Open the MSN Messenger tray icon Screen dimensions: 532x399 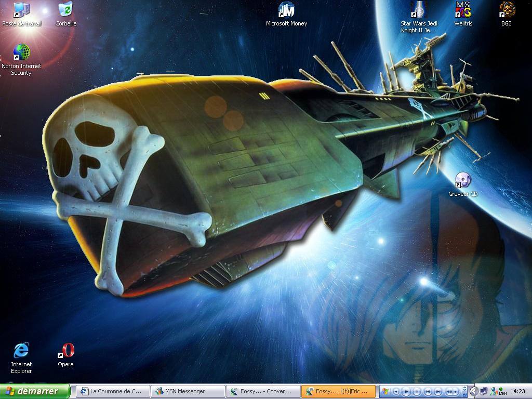494,392
